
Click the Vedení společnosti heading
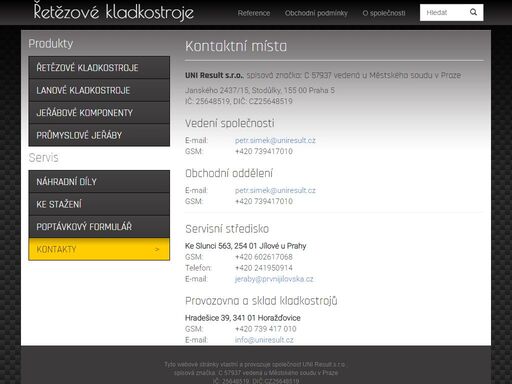[230, 123]
